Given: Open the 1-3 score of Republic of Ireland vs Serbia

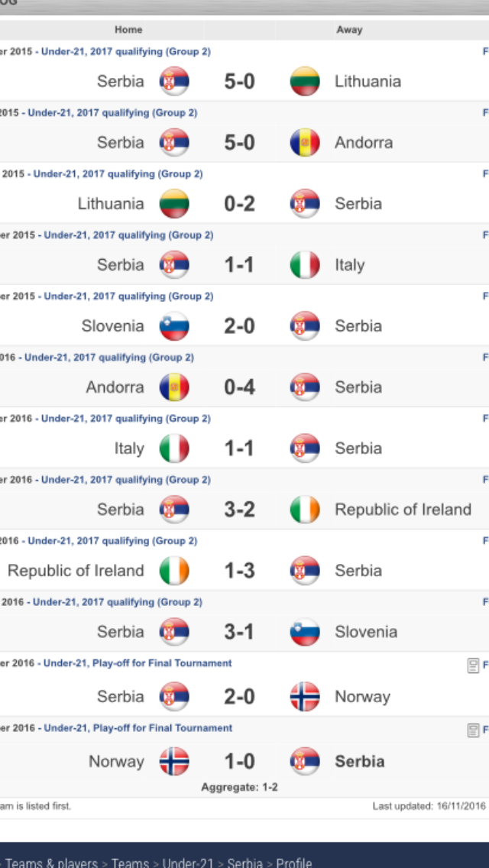Looking at the screenshot, I should pyautogui.click(x=240, y=571).
